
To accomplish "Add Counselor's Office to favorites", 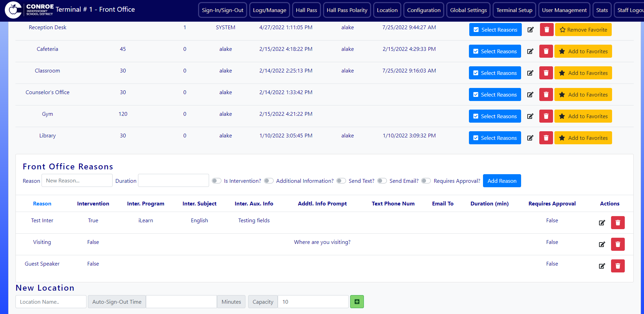I will [x=583, y=94].
